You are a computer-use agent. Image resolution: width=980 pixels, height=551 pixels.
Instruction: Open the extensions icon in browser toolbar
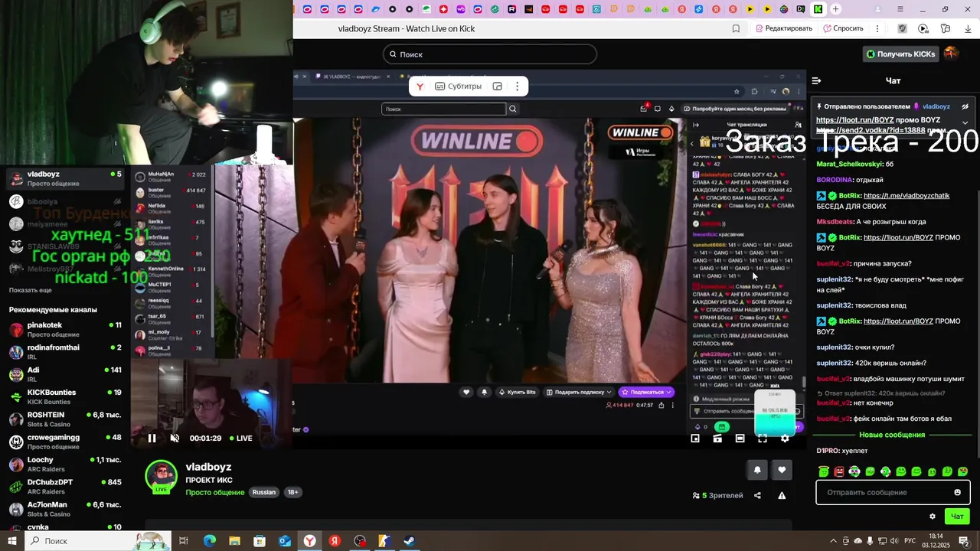click(x=946, y=28)
